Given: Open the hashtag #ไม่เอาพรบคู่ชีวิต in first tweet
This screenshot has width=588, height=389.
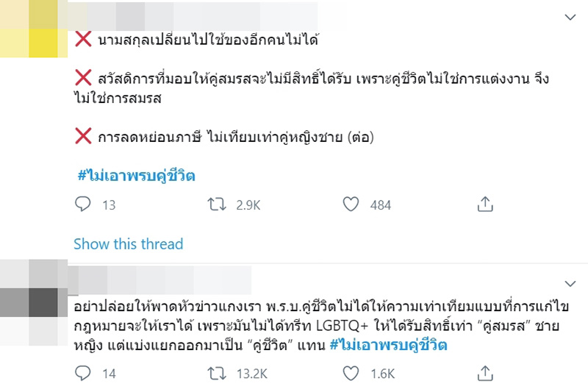Looking at the screenshot, I should pos(137,176).
